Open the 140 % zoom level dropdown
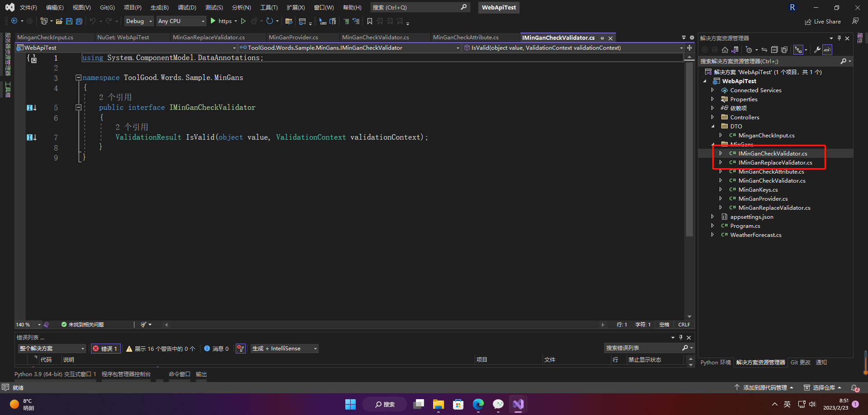This screenshot has width=868, height=415. pyautogui.click(x=28, y=325)
